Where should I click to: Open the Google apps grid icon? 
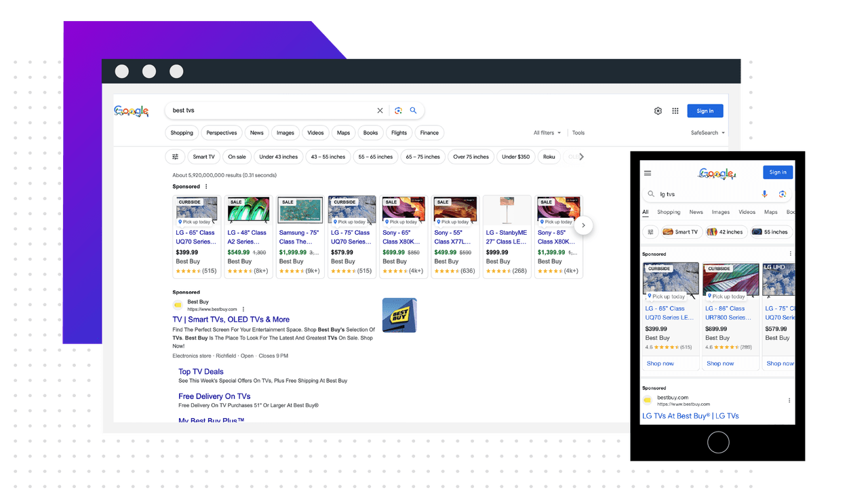(x=675, y=111)
